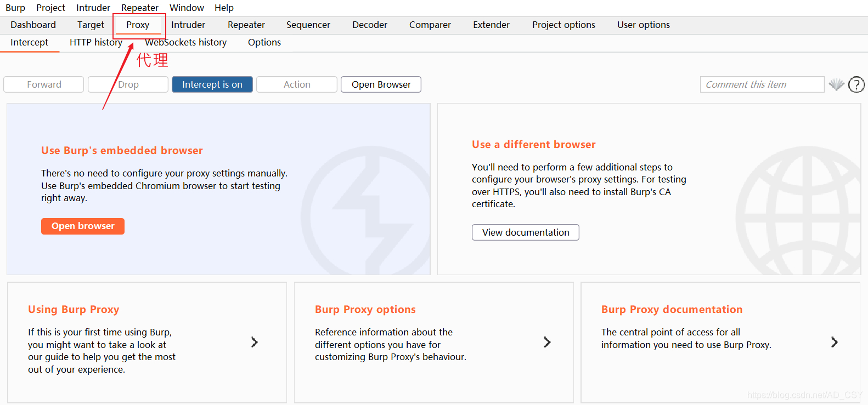Switch to the Repeater tool tab
The height and width of the screenshot is (405, 868).
(246, 25)
